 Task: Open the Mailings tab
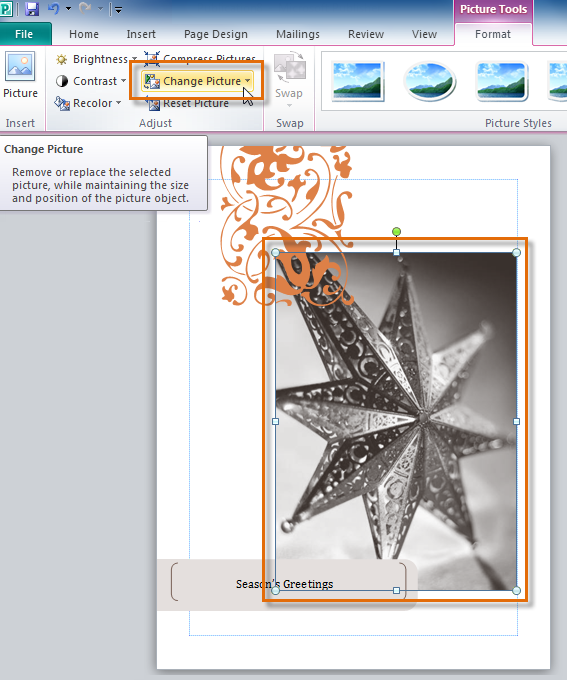pos(298,34)
